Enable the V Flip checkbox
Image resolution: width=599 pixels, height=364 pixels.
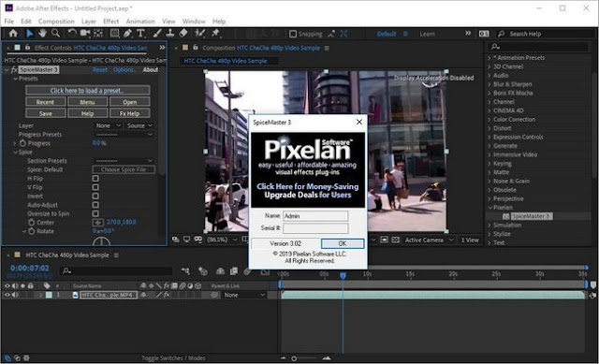[95, 187]
